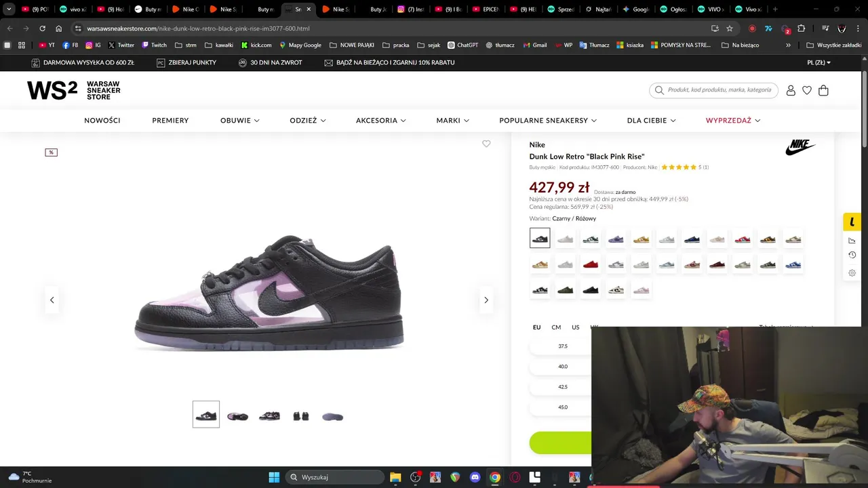Click DARMOWA WYSYŁKA OD 600 ZŁ link
The width and height of the screenshot is (868, 488).
(83, 62)
